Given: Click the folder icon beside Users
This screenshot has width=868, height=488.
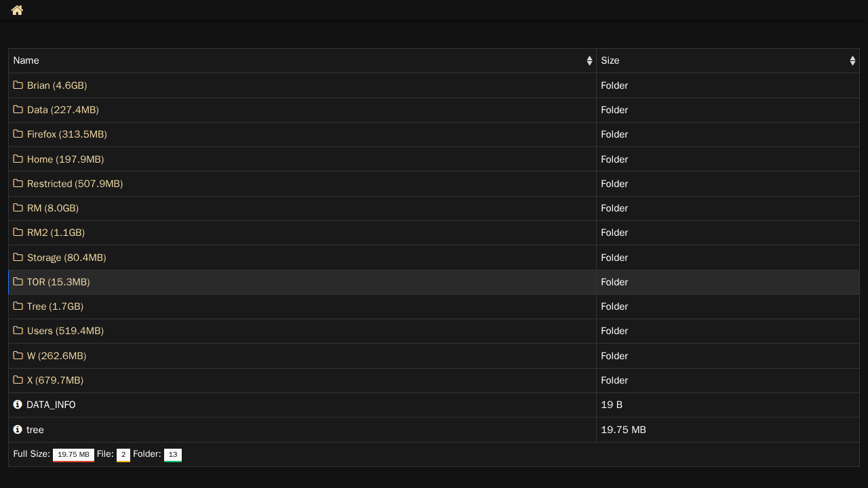Looking at the screenshot, I should click(18, 330).
